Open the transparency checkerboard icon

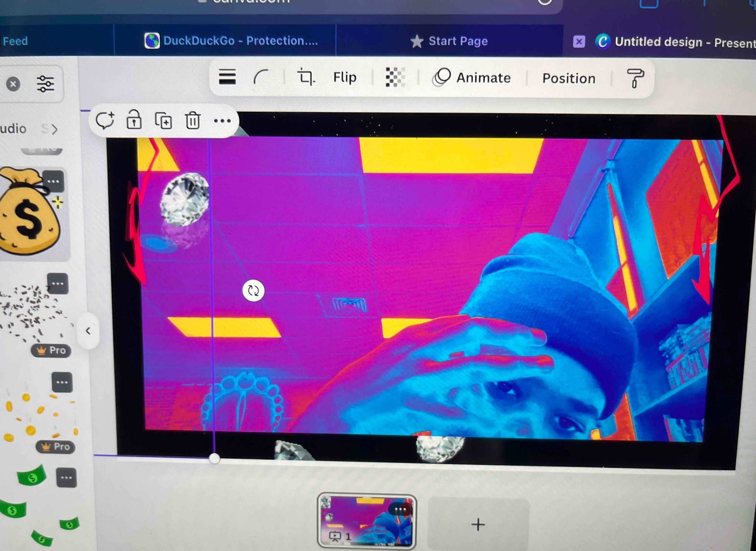click(395, 77)
